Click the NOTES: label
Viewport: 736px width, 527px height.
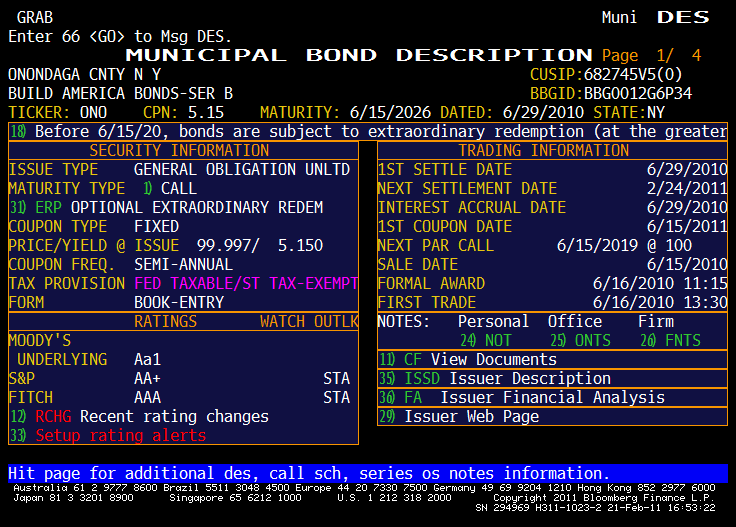tap(404, 321)
